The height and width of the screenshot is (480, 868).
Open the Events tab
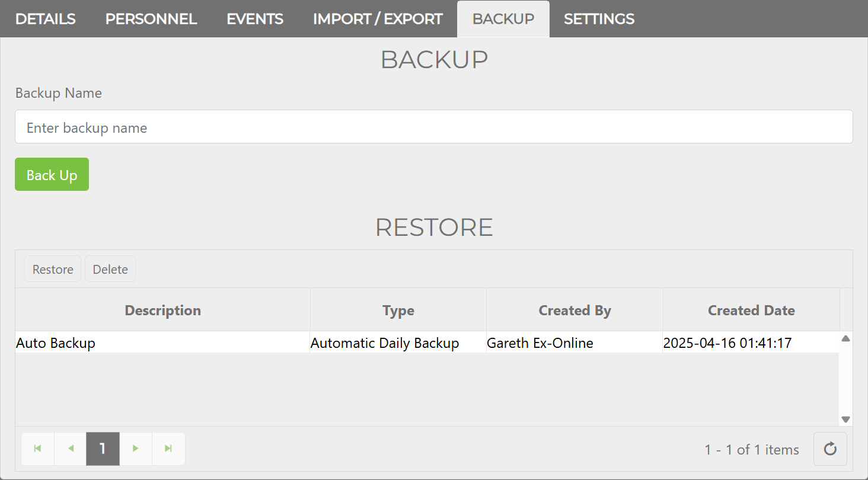pos(255,19)
